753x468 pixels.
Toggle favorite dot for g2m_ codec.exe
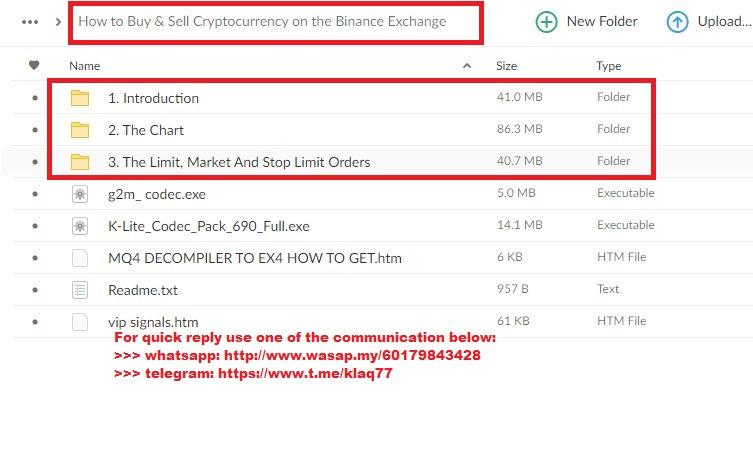click(35, 194)
